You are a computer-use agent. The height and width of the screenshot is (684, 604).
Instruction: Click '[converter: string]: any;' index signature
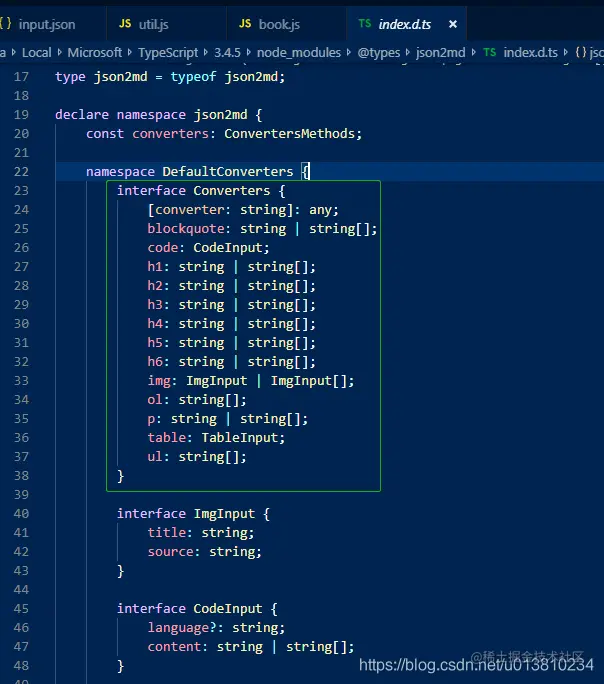tap(243, 210)
